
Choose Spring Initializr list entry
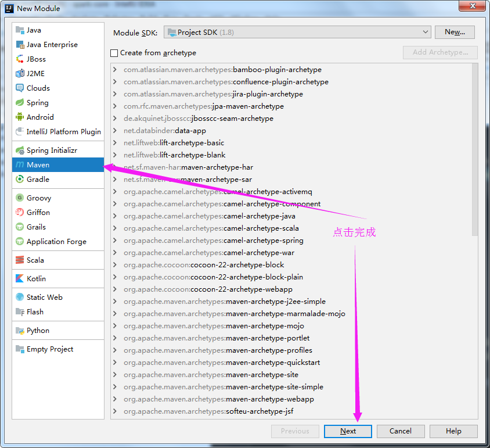click(58, 150)
